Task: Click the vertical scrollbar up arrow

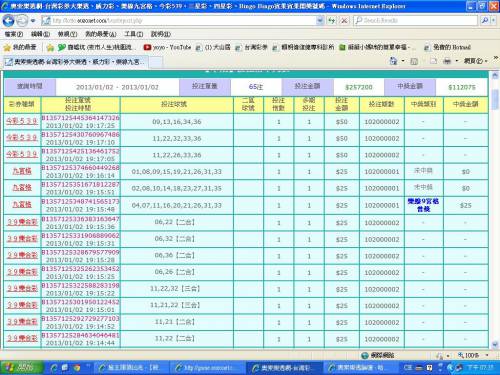Action: (495, 76)
